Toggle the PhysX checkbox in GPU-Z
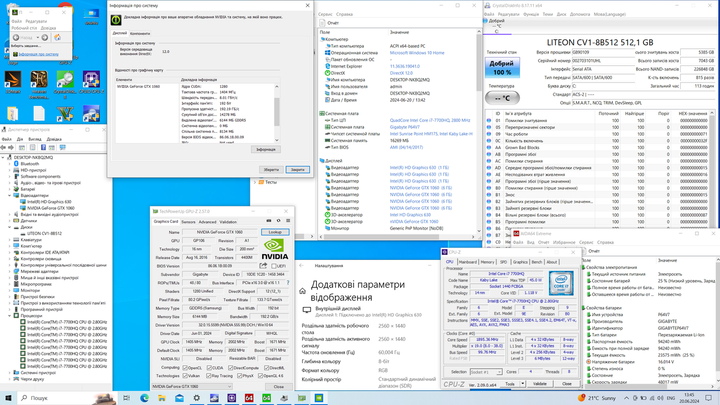This screenshot has height=405, width=720. click(239, 376)
